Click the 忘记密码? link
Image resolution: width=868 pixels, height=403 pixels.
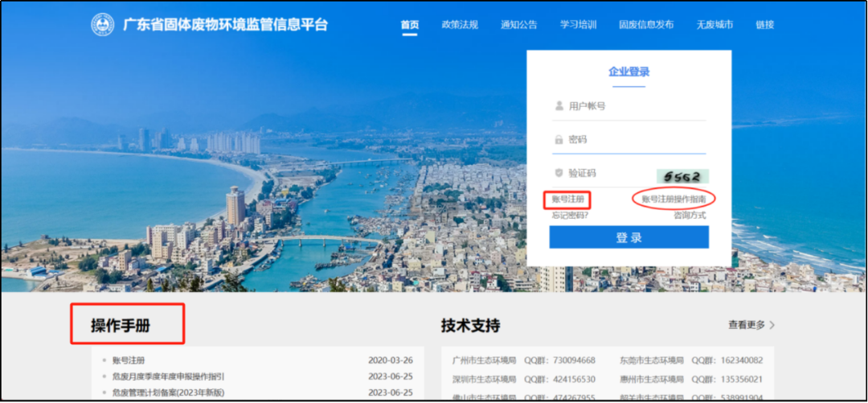tap(570, 216)
